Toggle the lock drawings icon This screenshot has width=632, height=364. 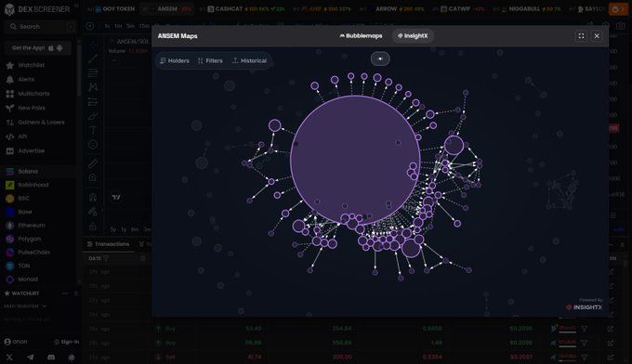coord(93,227)
